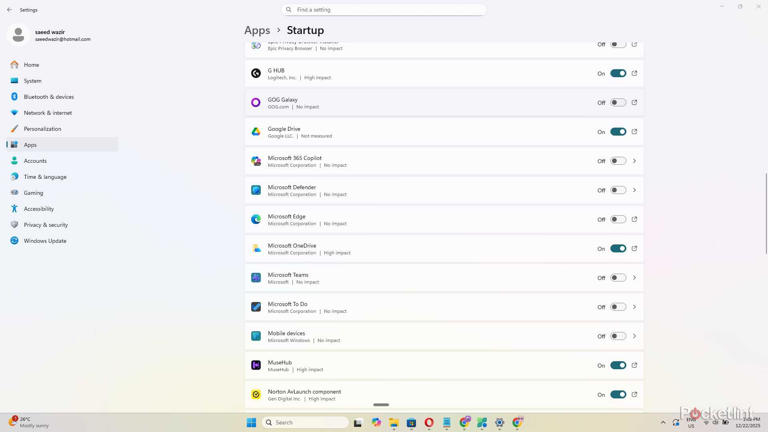
Task: Click the Google Drive app icon
Action: click(256, 132)
